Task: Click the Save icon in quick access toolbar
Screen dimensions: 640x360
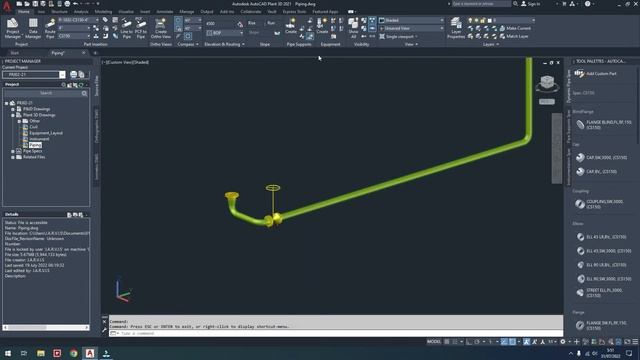Action: click(36, 4)
